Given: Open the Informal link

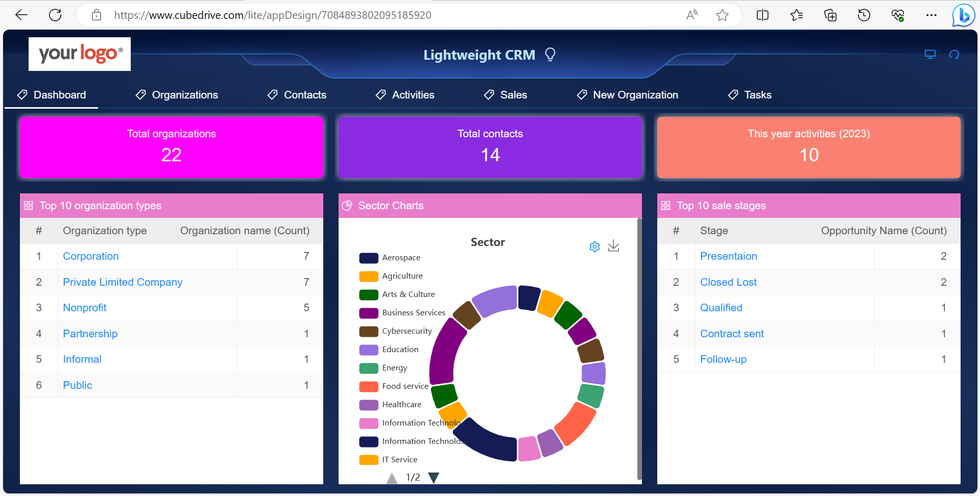Looking at the screenshot, I should point(82,359).
